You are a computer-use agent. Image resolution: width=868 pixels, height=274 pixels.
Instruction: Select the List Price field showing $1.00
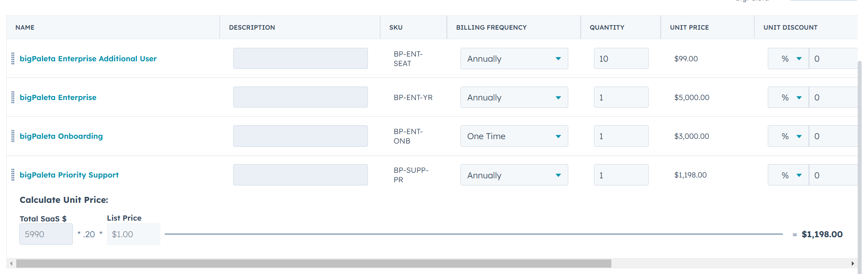click(x=133, y=234)
